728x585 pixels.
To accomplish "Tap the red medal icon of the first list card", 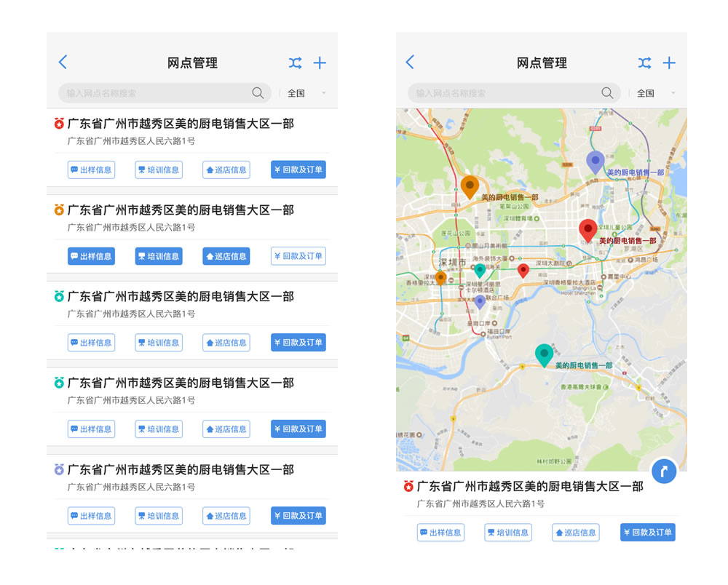I will click(x=59, y=124).
